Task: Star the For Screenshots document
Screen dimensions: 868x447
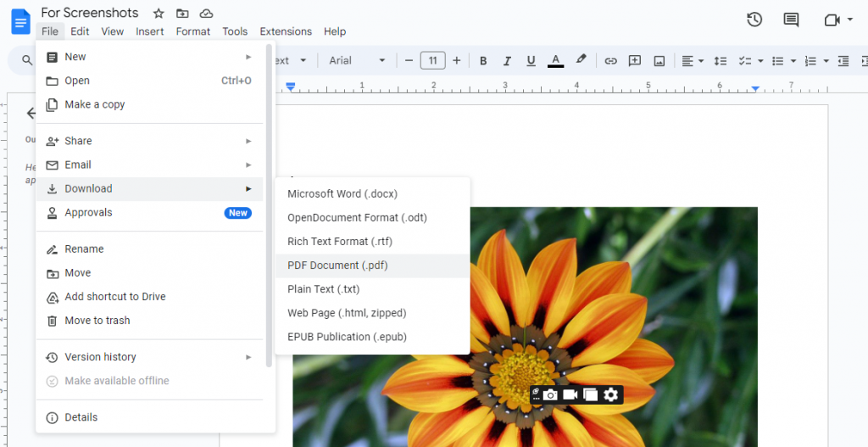Action: click(159, 14)
